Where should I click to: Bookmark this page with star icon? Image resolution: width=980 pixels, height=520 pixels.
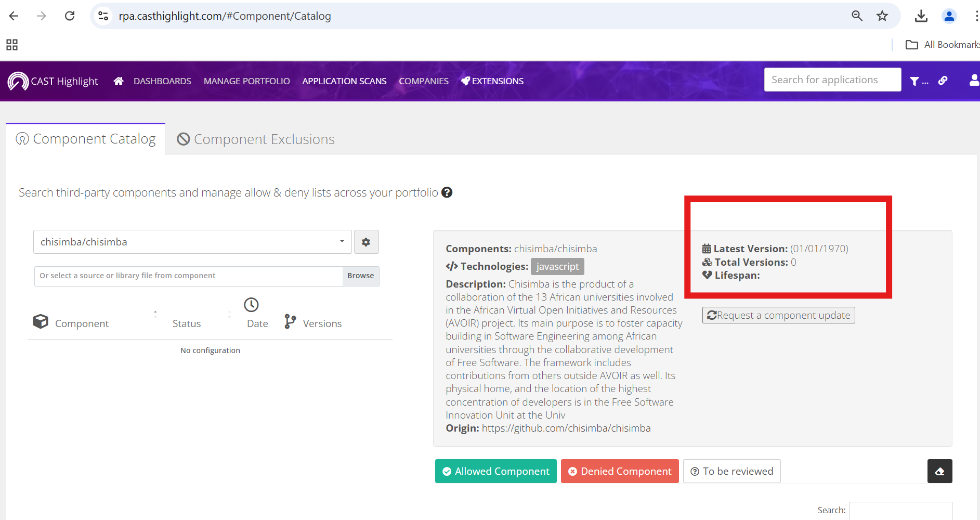coord(882,16)
